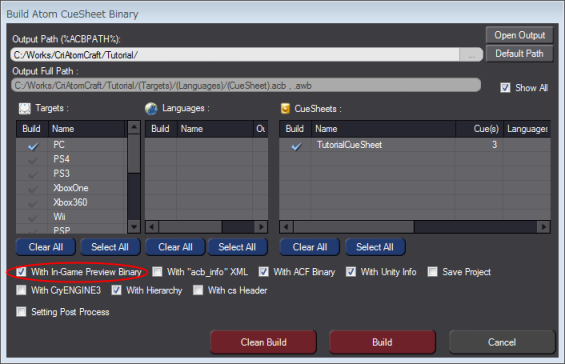Viewport: 565px width, 364px height.
Task: Click Clear All under Targets
Action: pos(46,247)
